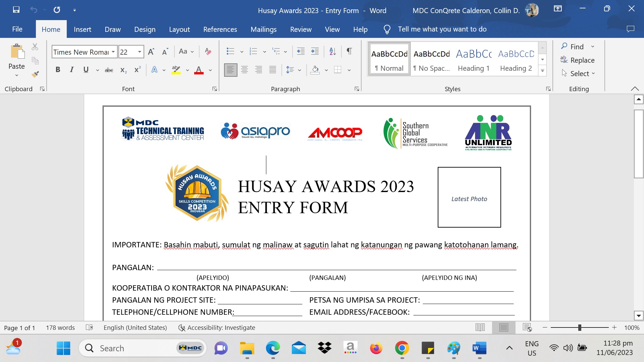
Task: Open Google Chrome from the taskbar
Action: 402,348
